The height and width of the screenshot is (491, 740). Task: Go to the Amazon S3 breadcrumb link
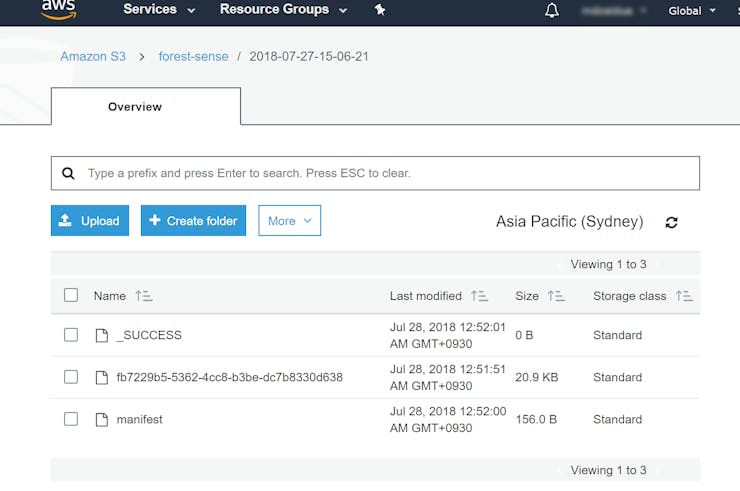[x=93, y=57]
